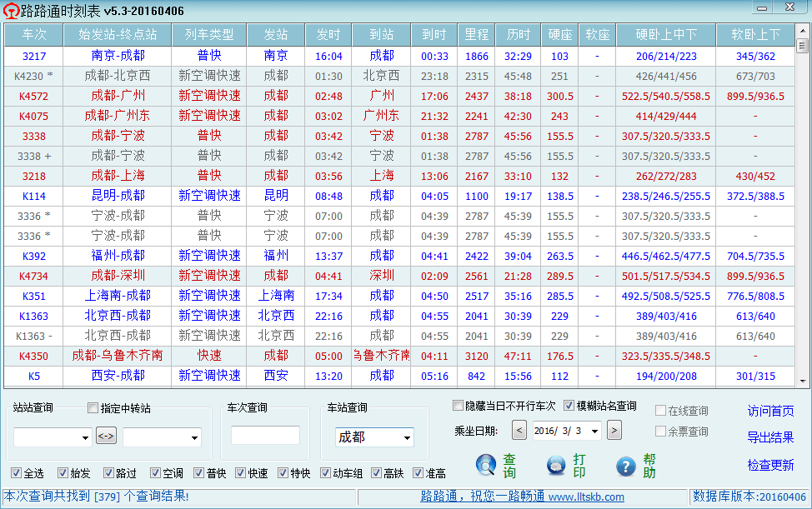This screenshot has width=812, height=509.
Task: Click 导出结果 to export results
Action: pos(770,437)
